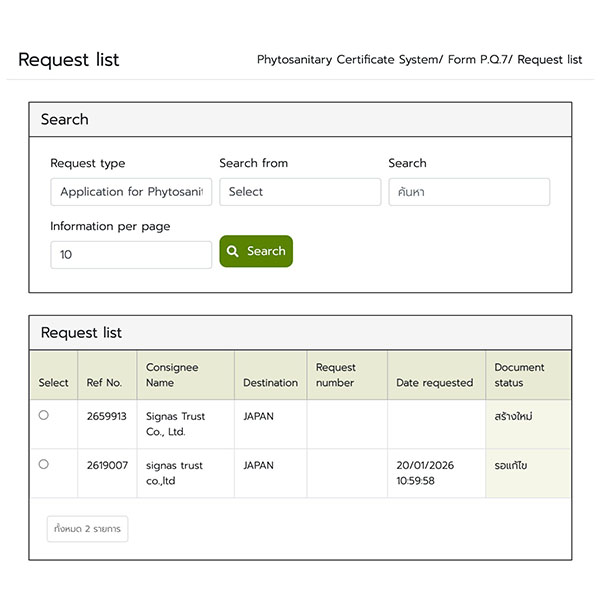Click the Request list breadcrumb item
Image resolution: width=600 pixels, height=600 pixels.
[x=549, y=60]
